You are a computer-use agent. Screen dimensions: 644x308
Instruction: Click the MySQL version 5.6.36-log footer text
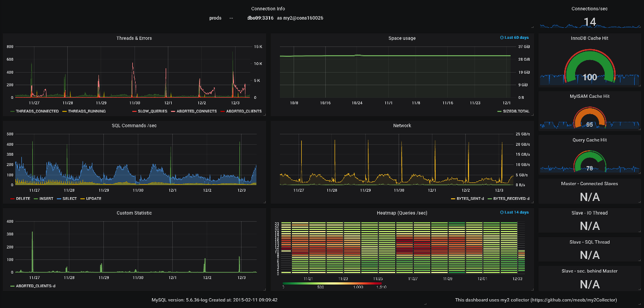tap(215, 300)
